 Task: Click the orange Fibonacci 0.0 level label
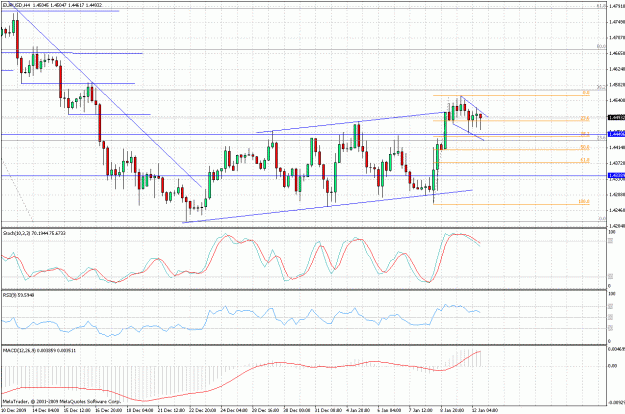click(x=586, y=92)
